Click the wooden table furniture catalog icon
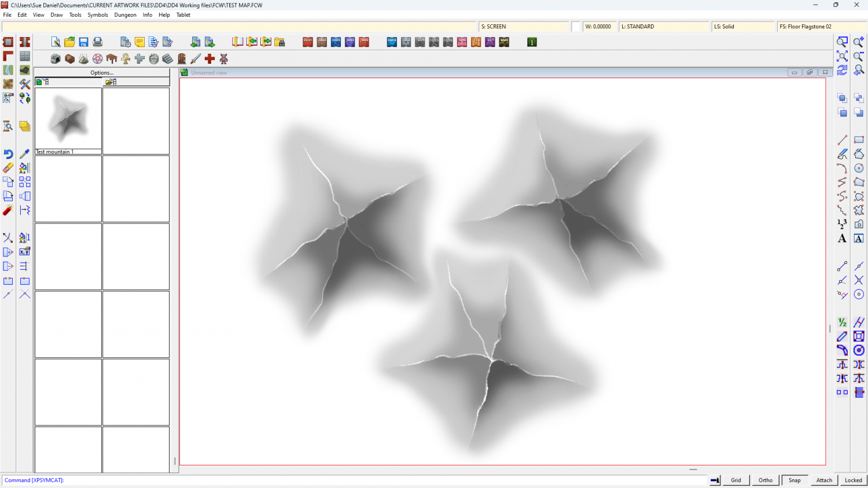Viewport: 868px width, 488px height. pyautogui.click(x=112, y=59)
